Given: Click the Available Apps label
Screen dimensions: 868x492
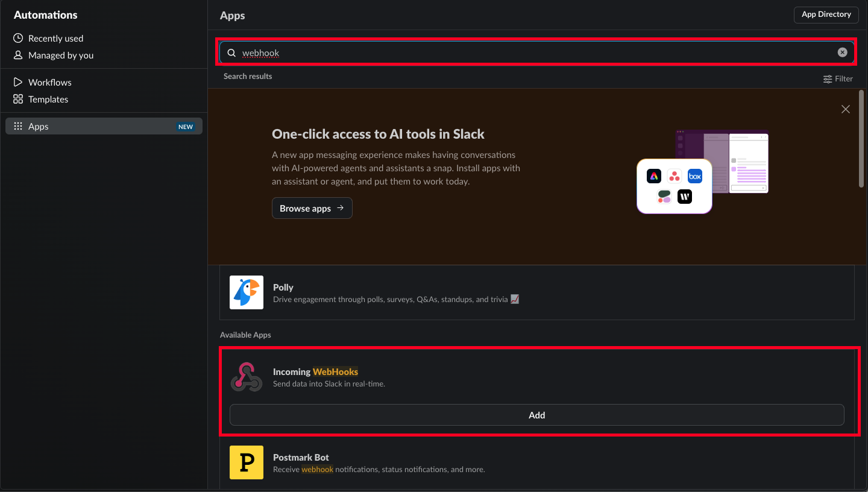Looking at the screenshot, I should (245, 335).
